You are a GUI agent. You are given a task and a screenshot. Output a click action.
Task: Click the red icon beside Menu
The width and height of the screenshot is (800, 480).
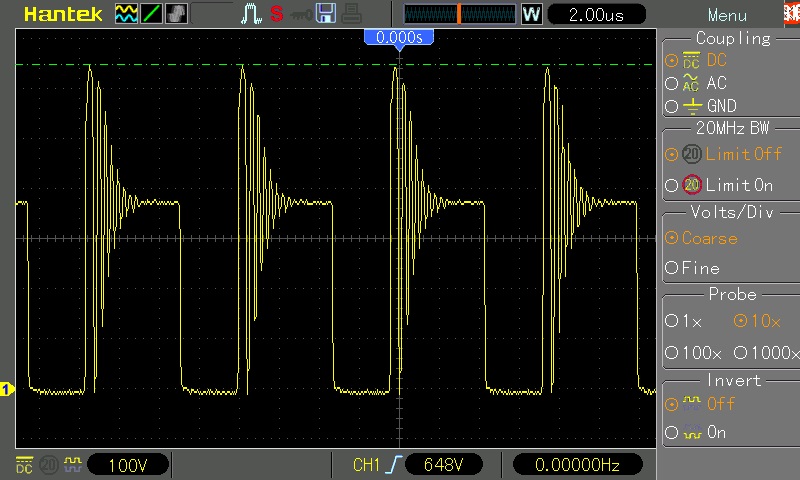click(x=792, y=14)
